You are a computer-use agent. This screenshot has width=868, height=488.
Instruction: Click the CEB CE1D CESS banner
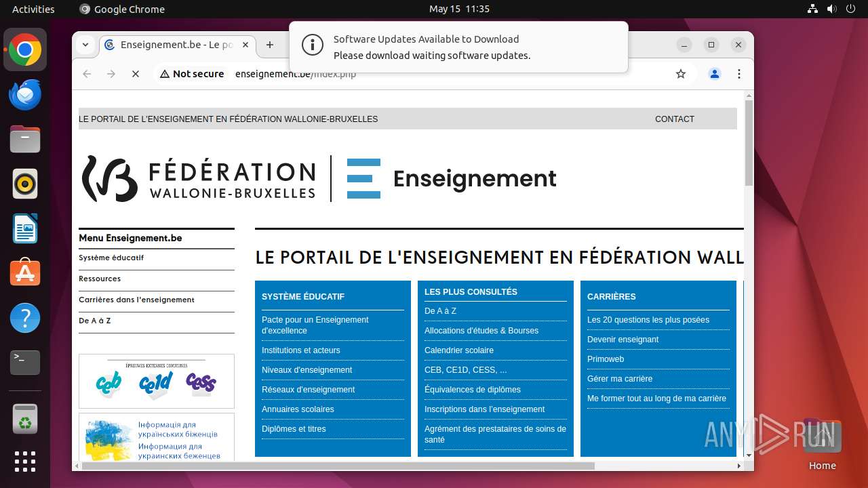coord(157,381)
